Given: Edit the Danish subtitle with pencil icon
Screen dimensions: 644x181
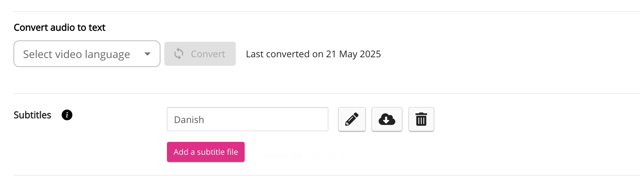Looking at the screenshot, I should 352,119.
